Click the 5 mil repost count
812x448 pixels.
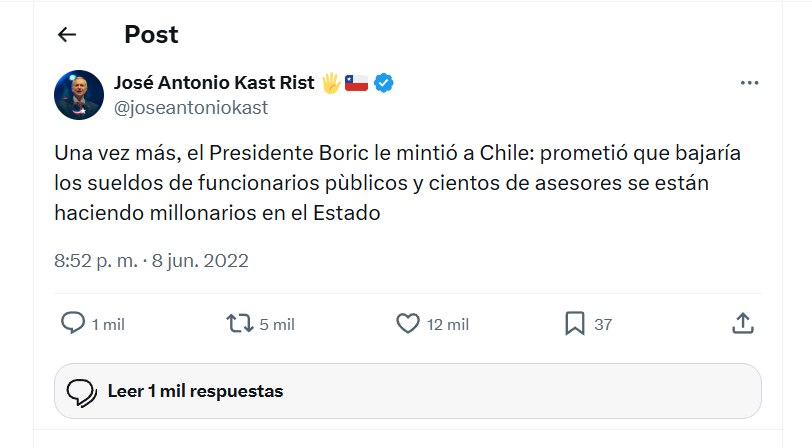(x=277, y=324)
